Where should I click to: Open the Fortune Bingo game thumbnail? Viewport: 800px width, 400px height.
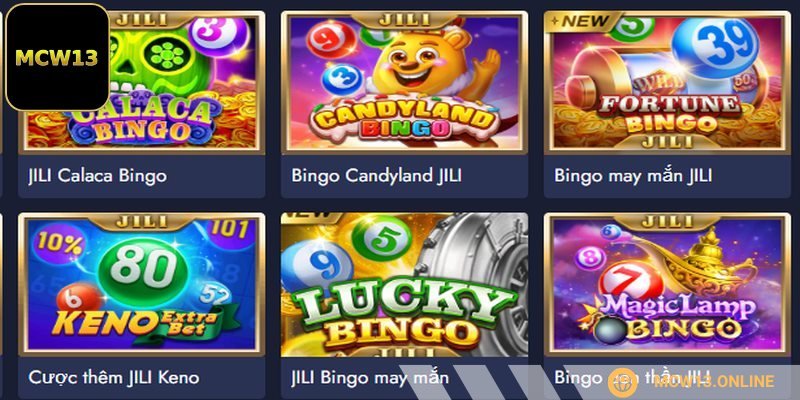667,83
